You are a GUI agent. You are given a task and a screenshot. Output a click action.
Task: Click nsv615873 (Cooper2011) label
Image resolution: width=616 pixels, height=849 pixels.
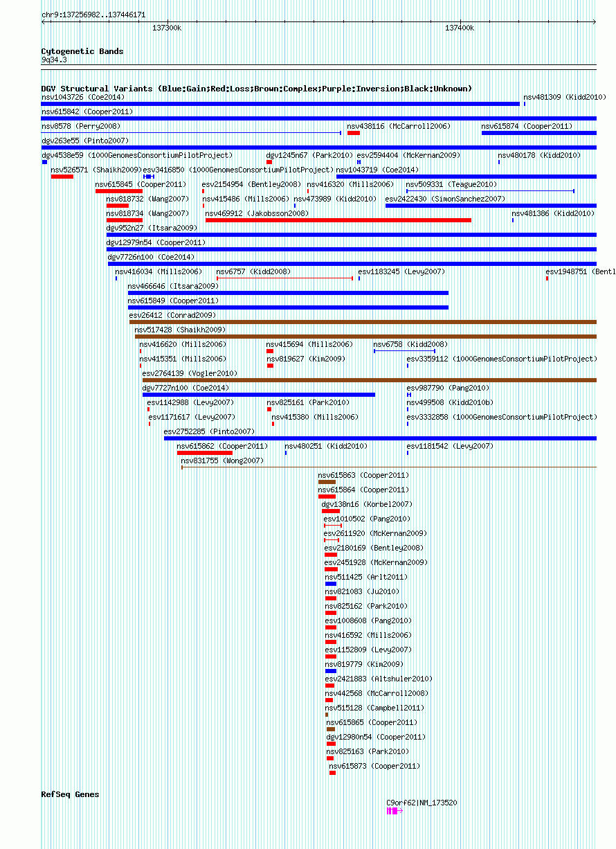(375, 767)
